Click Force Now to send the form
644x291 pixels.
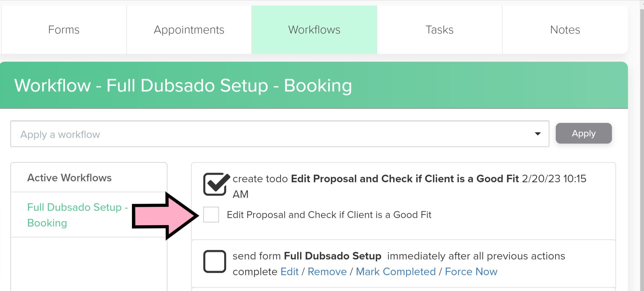pos(471,272)
